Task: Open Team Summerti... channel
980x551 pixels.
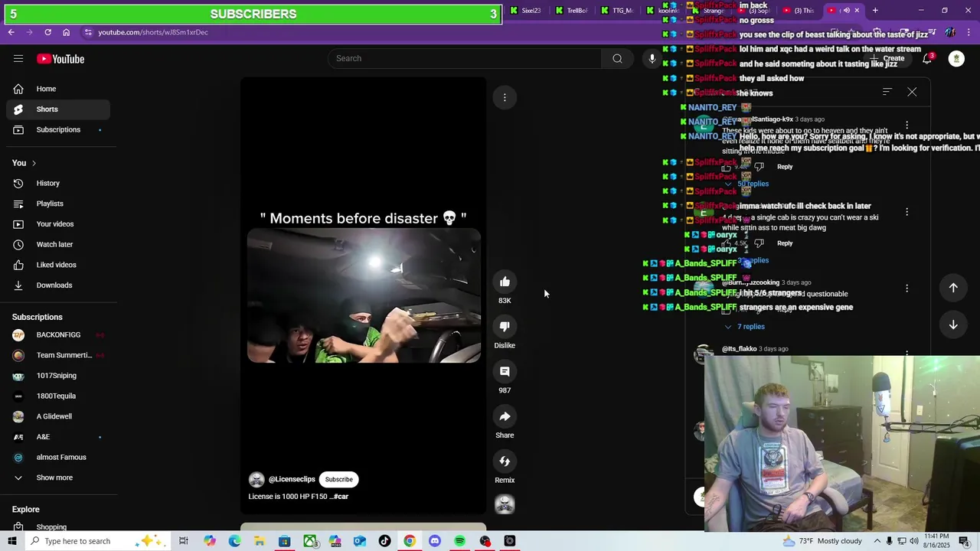Action: click(x=58, y=355)
